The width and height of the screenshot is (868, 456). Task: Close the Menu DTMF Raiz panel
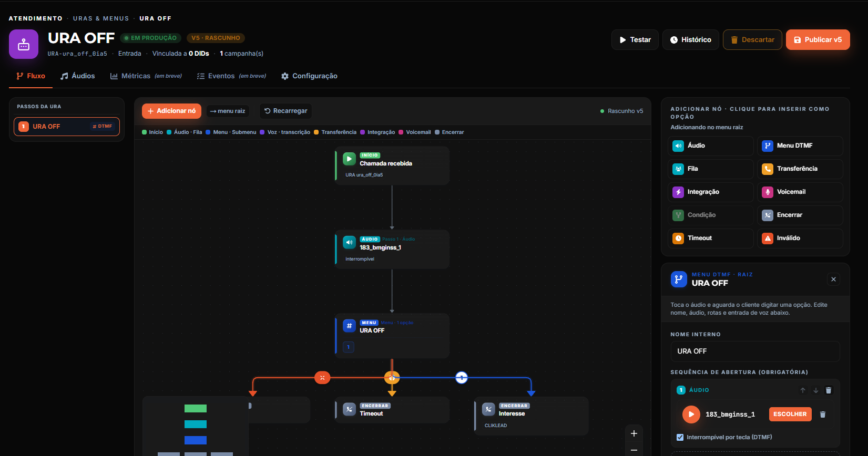pos(833,279)
